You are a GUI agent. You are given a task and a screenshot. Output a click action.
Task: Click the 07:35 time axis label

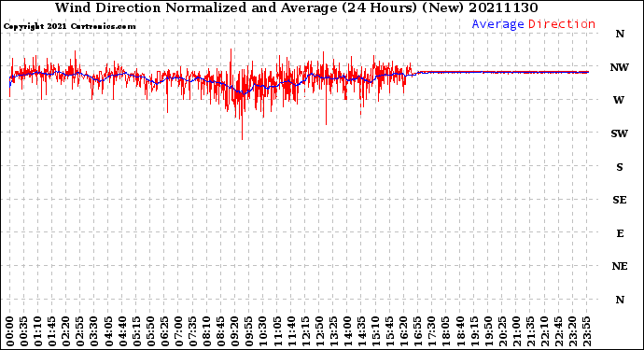coord(192,331)
